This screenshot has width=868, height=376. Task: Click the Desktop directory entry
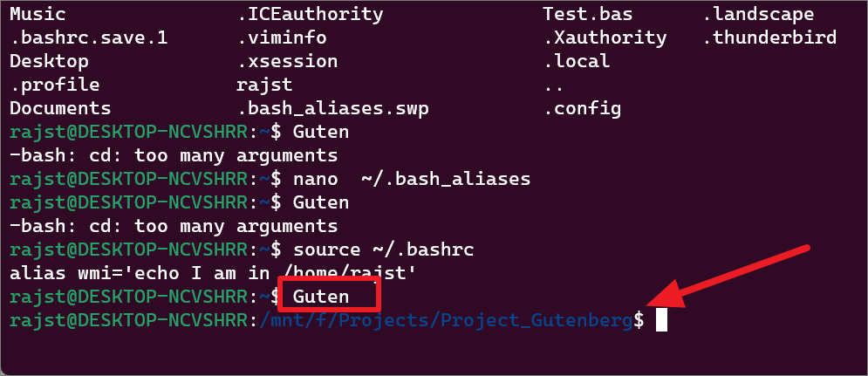click(x=49, y=61)
